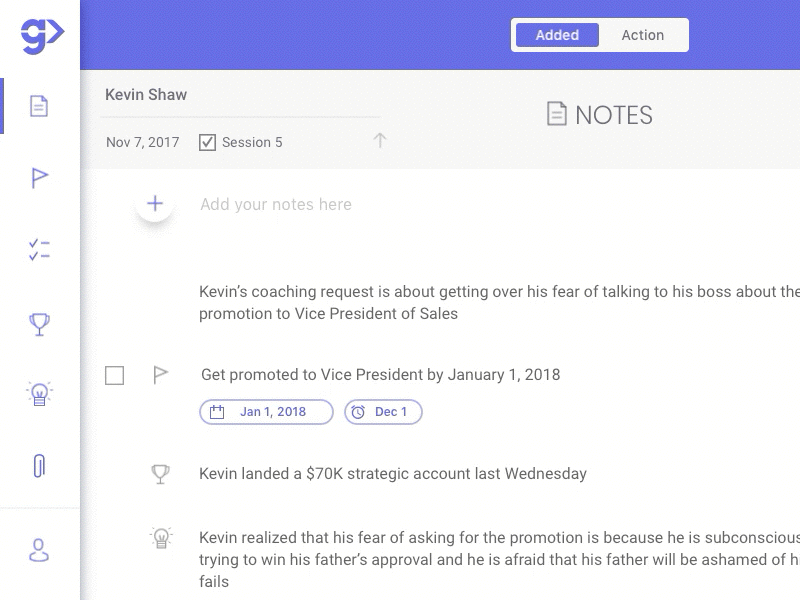Open the Jan 1, 2018 due date picker
Viewport: 800px width, 600px height.
pos(266,412)
